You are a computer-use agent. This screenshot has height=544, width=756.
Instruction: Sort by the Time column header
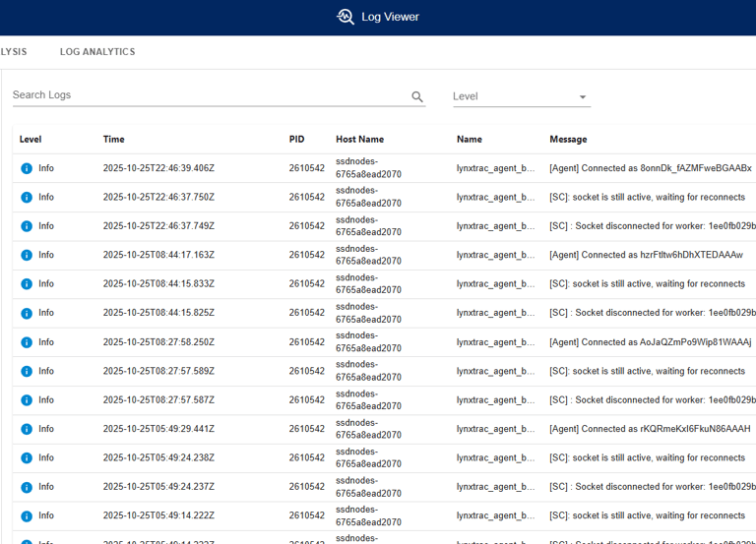click(114, 140)
